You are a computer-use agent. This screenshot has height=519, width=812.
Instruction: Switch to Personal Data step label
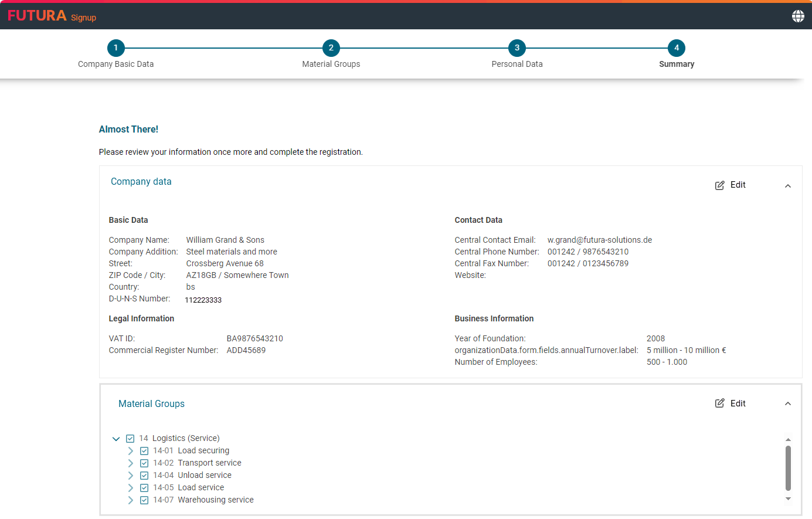click(x=517, y=64)
